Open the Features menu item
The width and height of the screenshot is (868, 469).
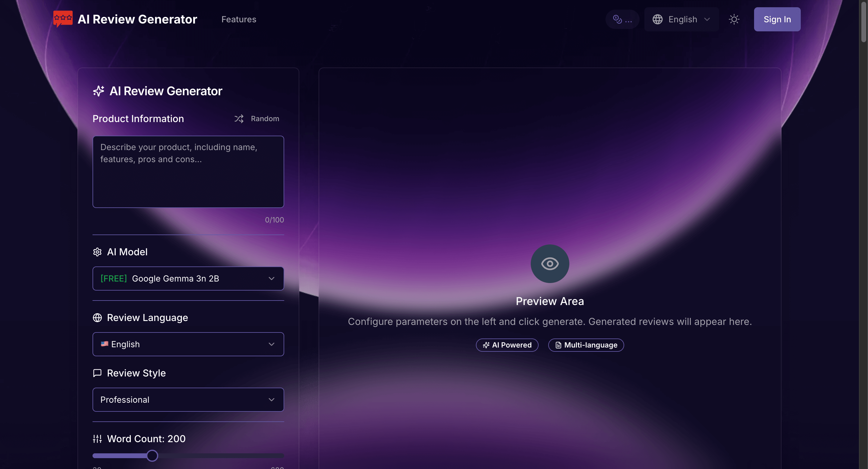click(239, 19)
